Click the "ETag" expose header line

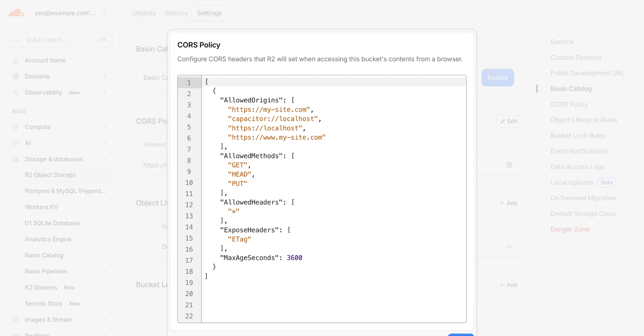[239, 239]
